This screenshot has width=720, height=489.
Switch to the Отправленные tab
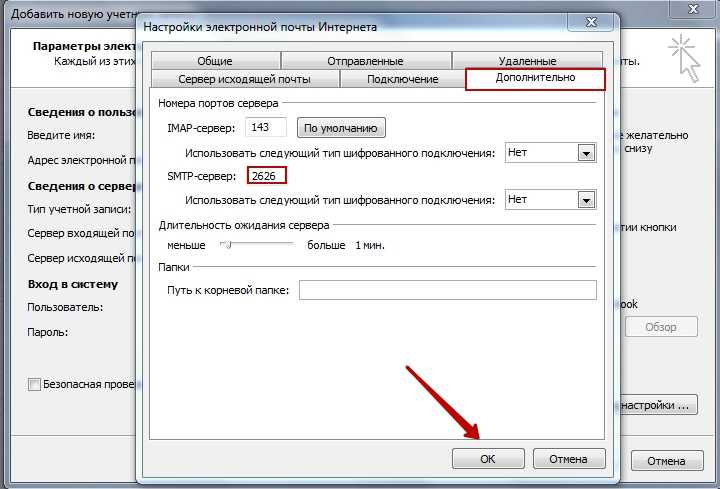366,61
